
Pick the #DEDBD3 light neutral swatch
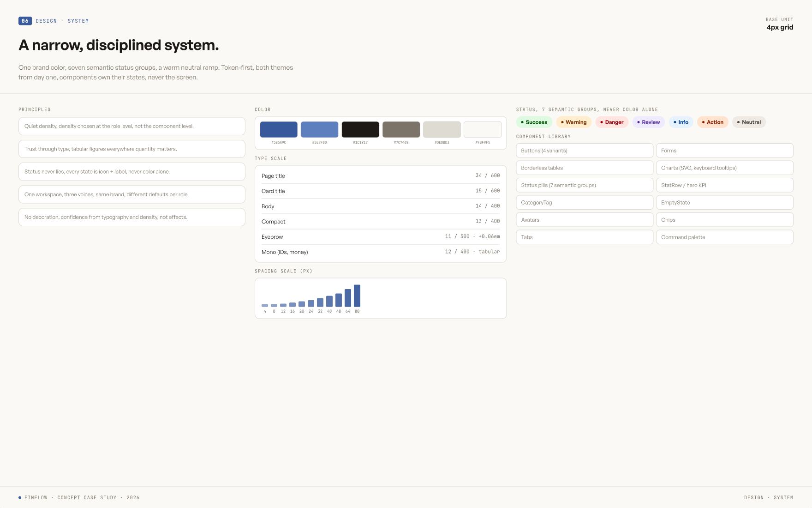(442, 129)
